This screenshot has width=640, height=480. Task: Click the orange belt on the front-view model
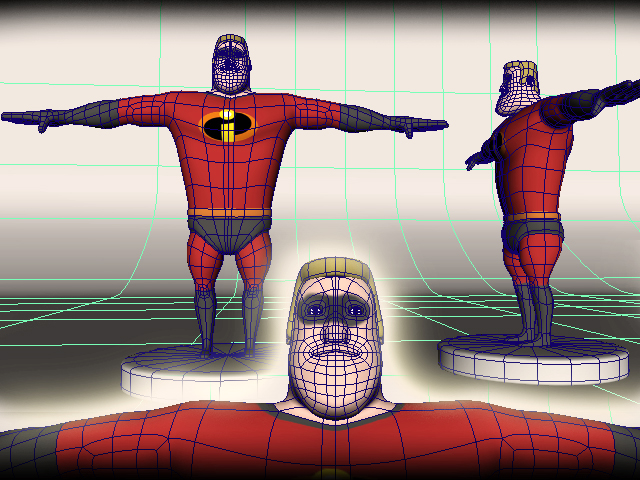(230, 213)
